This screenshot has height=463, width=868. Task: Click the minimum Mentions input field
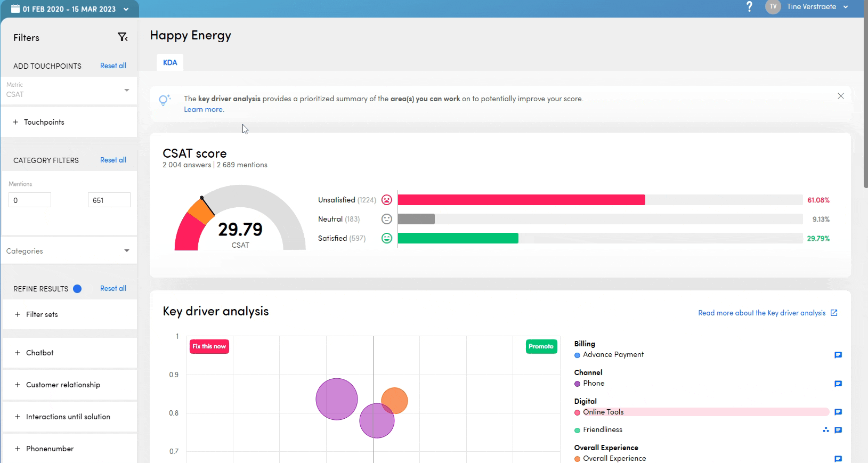coord(30,200)
